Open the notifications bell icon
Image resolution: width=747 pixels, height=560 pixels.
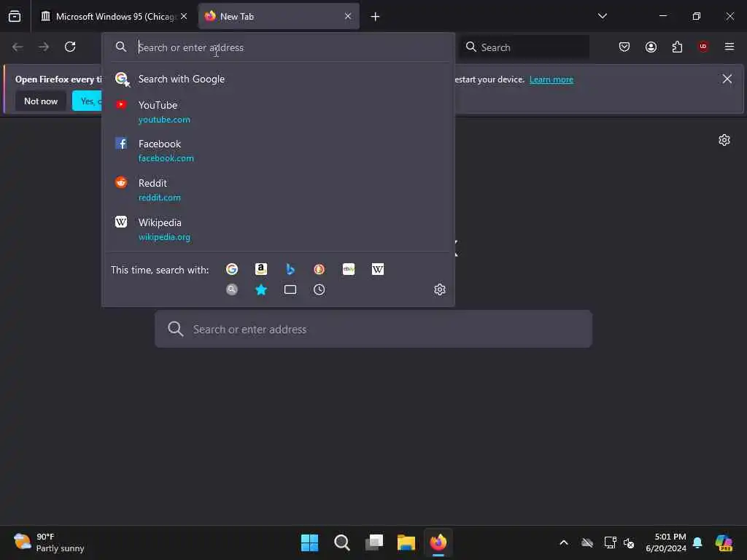(x=697, y=542)
